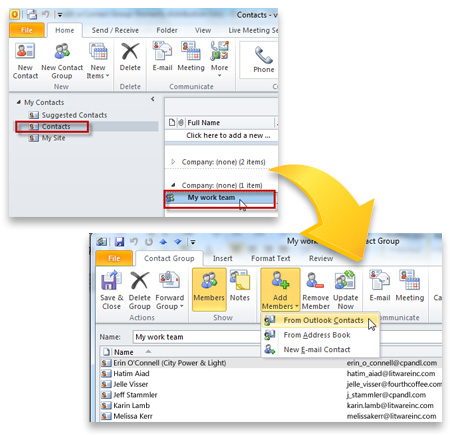Expand the collapsed Company (none) 2 items group
The height and width of the screenshot is (435, 450).
pyautogui.click(x=173, y=162)
